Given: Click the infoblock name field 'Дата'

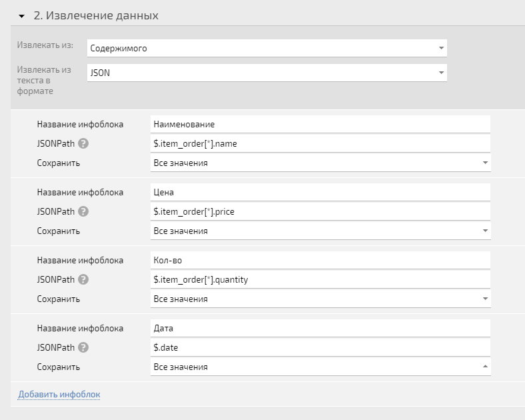Looking at the screenshot, I should pyautogui.click(x=320, y=328).
